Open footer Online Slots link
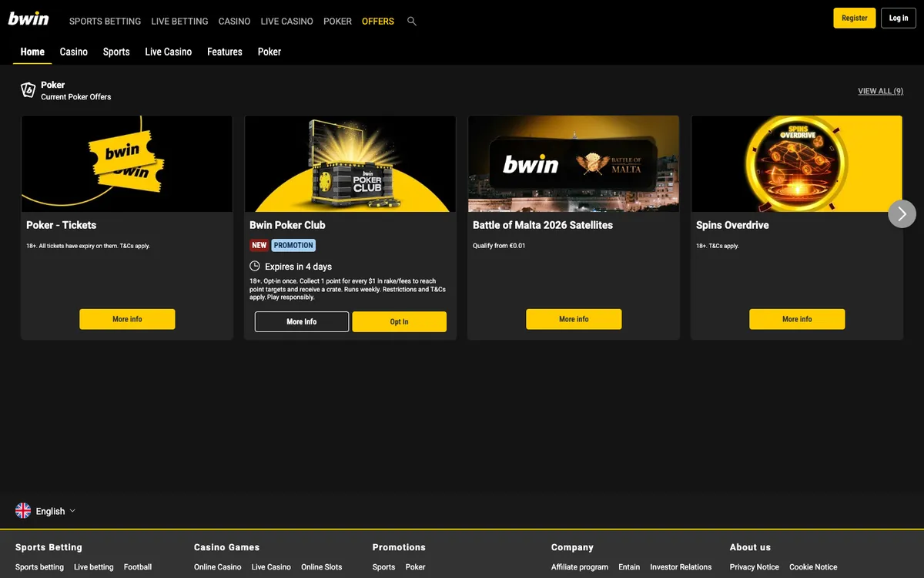 coord(322,567)
